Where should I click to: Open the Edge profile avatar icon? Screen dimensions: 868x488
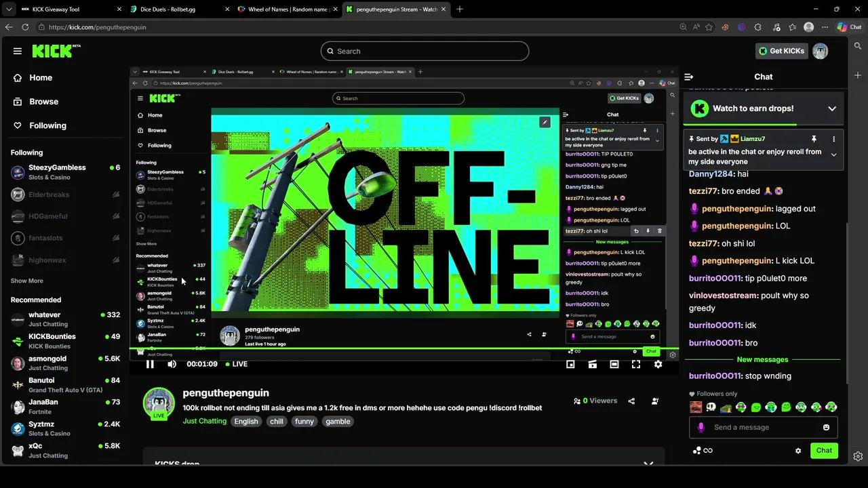(808, 27)
